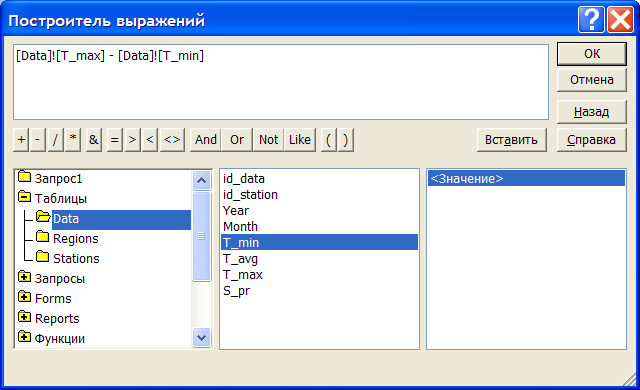Click inside the expression text box
Screen dimensions: 640x390
(x=280, y=82)
